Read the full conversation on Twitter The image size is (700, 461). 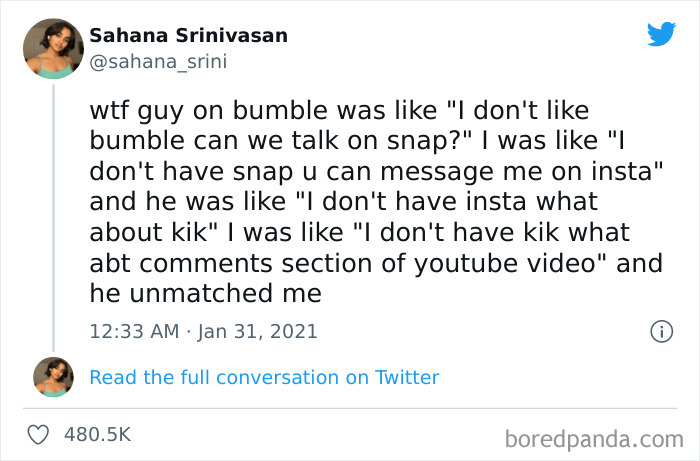[x=264, y=377]
